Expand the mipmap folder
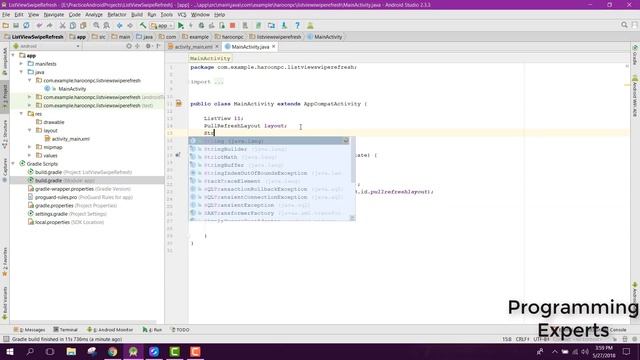The height and width of the screenshot is (360, 640). [29, 147]
